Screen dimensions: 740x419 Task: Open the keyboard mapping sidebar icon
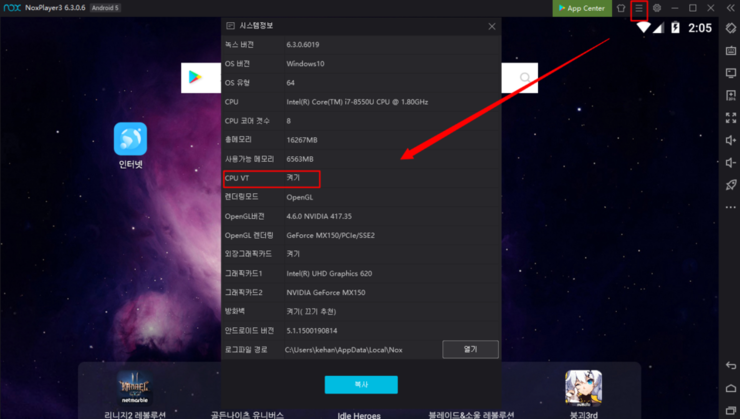731,50
